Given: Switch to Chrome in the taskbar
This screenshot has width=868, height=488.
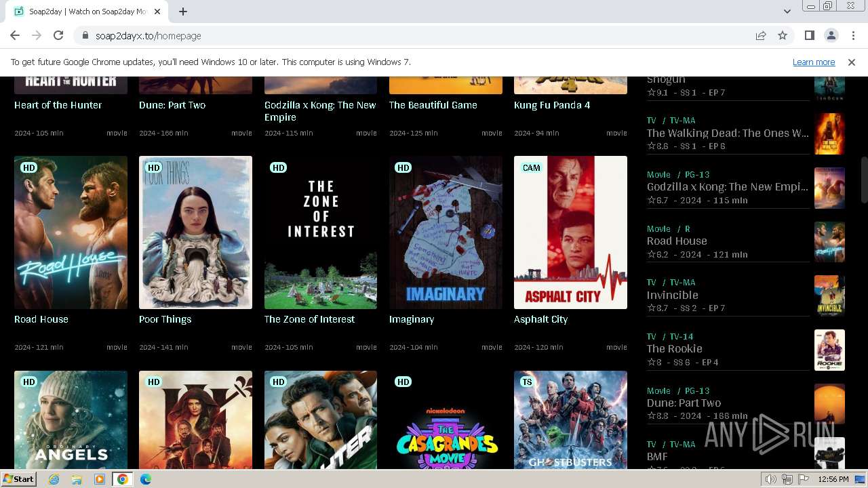Looking at the screenshot, I should (123, 479).
